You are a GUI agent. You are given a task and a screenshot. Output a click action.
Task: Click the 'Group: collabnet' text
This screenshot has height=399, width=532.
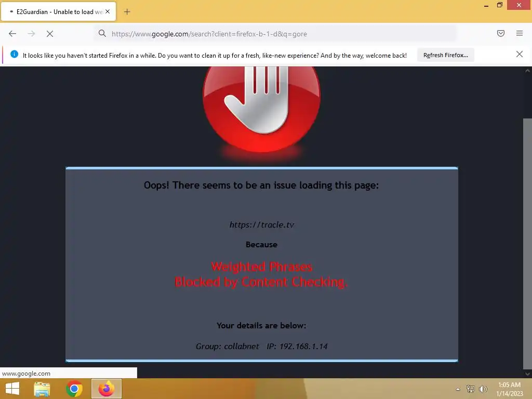(x=228, y=347)
